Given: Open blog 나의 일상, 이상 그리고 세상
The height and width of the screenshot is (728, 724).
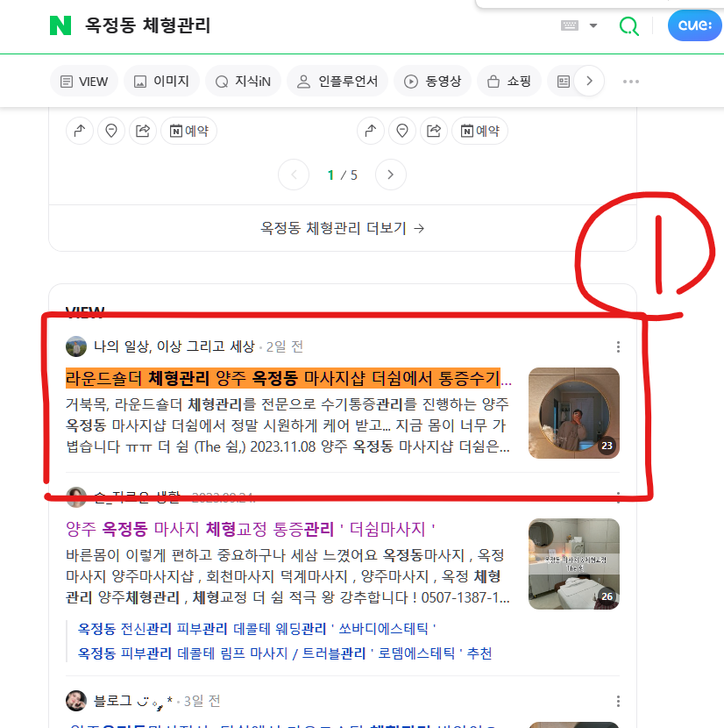Looking at the screenshot, I should click(174, 346).
